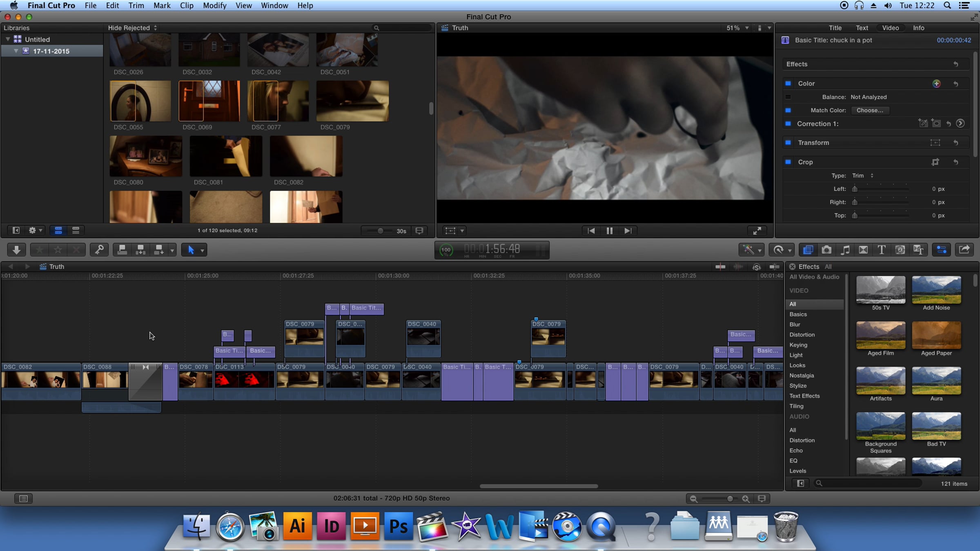
Task: Open the Keyword Editor key icon
Action: tap(99, 250)
